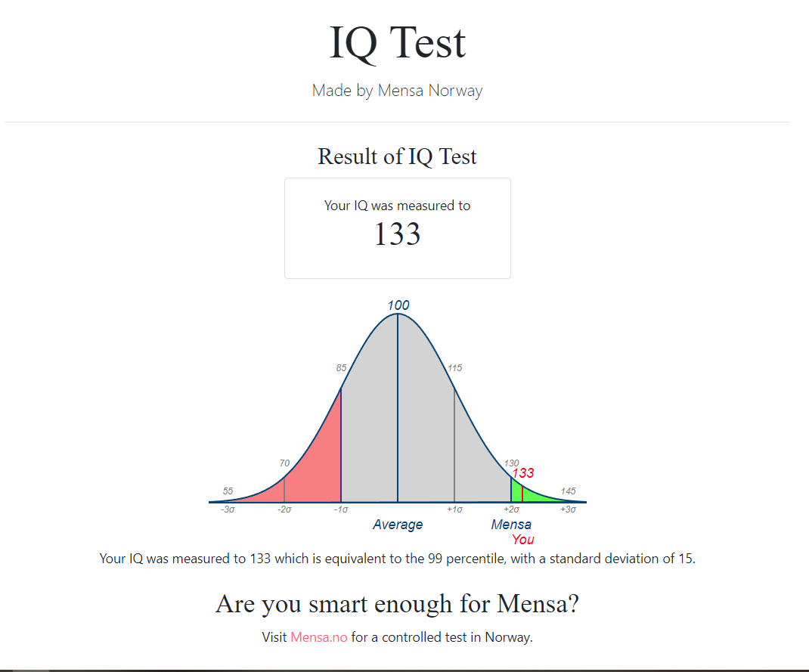Click the 115 label on curve
Viewport: 809px width, 672px height.
(x=455, y=367)
